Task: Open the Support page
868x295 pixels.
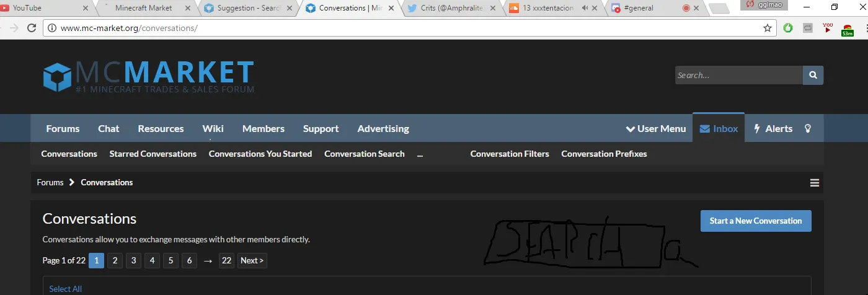Action: coord(321,128)
